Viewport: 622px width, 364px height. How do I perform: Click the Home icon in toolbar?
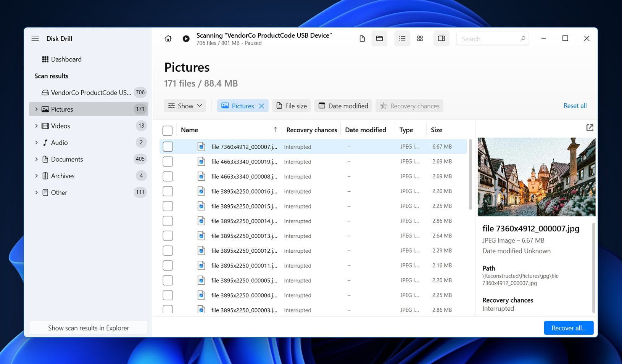pyautogui.click(x=168, y=38)
